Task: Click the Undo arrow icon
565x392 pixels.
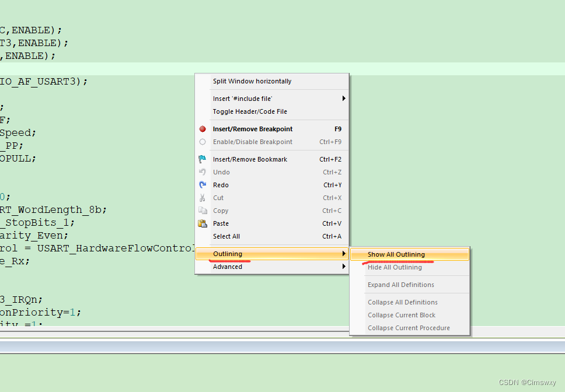Action: 203,172
